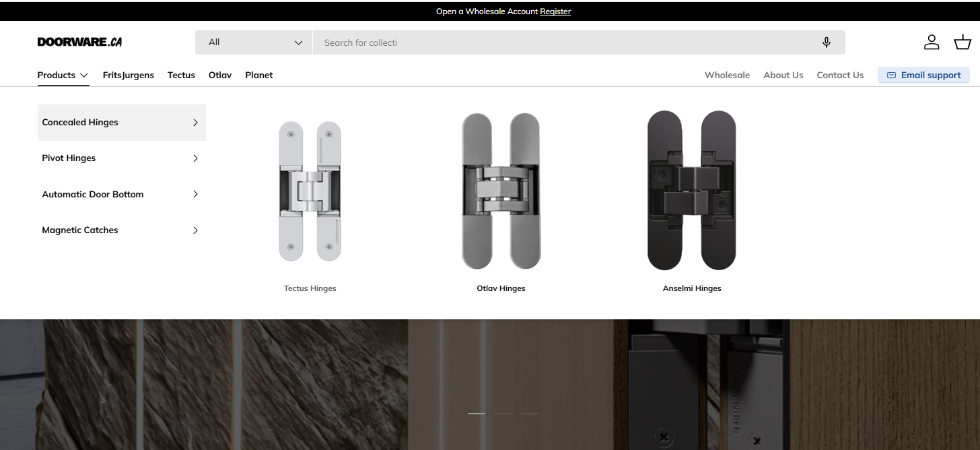Open account login via person icon
Image resolution: width=980 pixels, height=450 pixels.
click(x=932, y=42)
